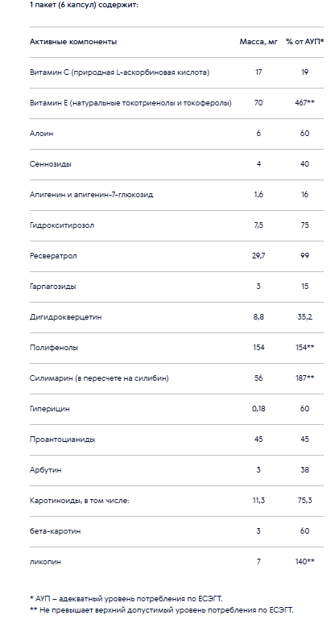Select the Силимарин (в пересчете на силибин) text

pyautogui.click(x=99, y=378)
